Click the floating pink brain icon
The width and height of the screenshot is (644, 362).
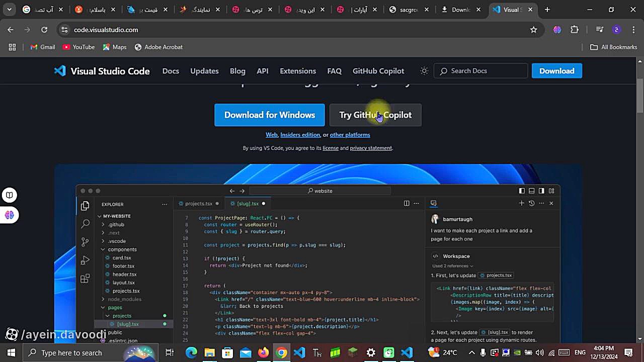click(x=10, y=215)
